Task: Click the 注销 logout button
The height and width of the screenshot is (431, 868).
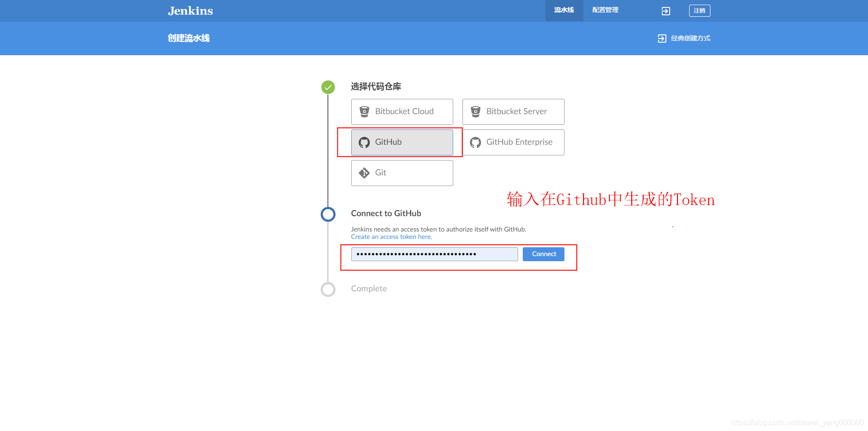Action: click(x=699, y=10)
